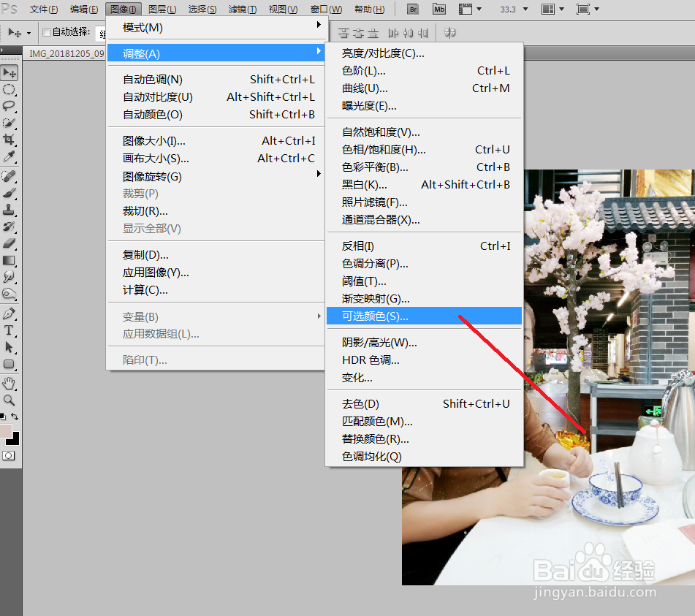Toggle Quick Mask mode
This screenshot has width=695, height=616.
click(9, 455)
